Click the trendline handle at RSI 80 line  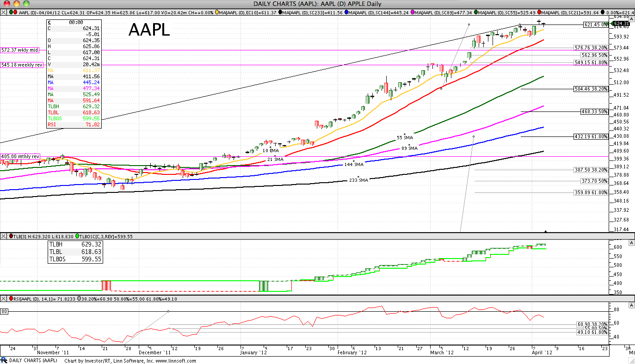[x=168, y=311]
